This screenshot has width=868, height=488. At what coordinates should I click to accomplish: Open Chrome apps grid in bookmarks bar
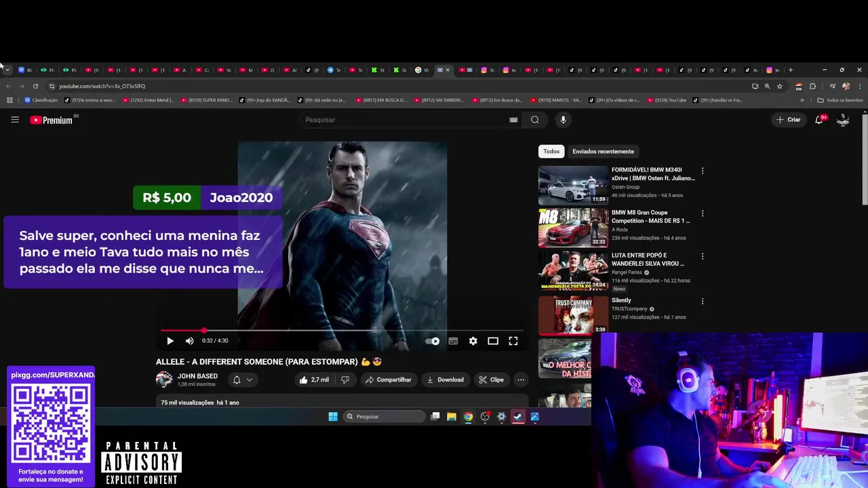[9, 100]
